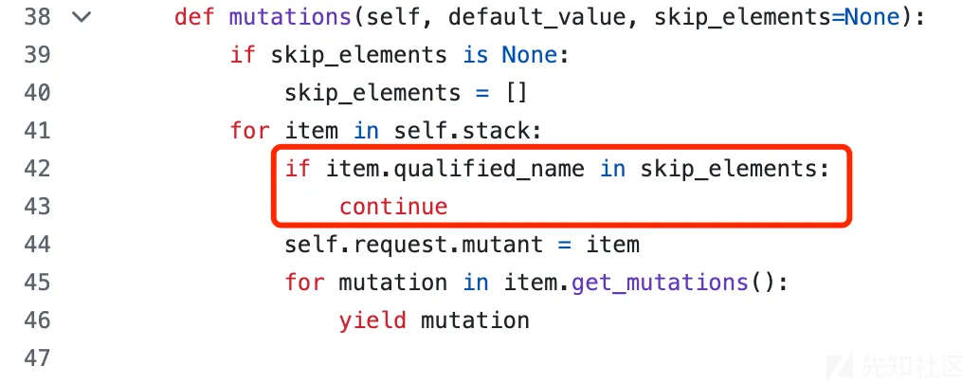Select line number 47
This screenshot has width=980, height=385.
pyautogui.click(x=37, y=358)
